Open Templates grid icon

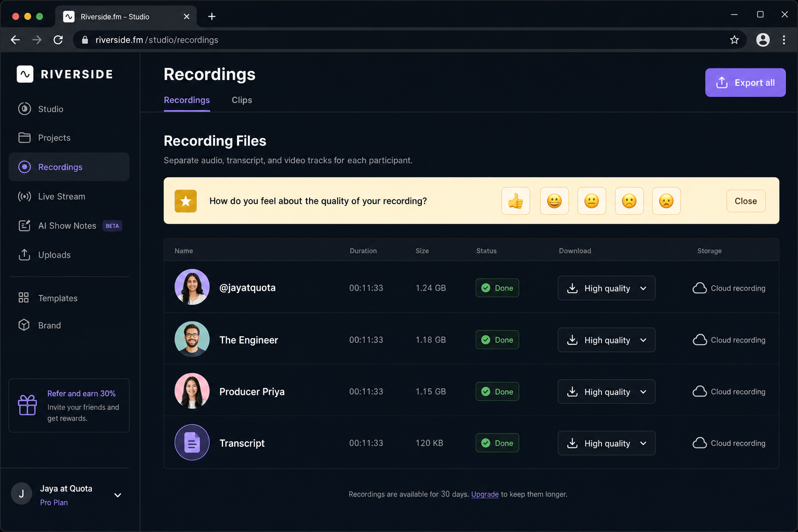23,298
